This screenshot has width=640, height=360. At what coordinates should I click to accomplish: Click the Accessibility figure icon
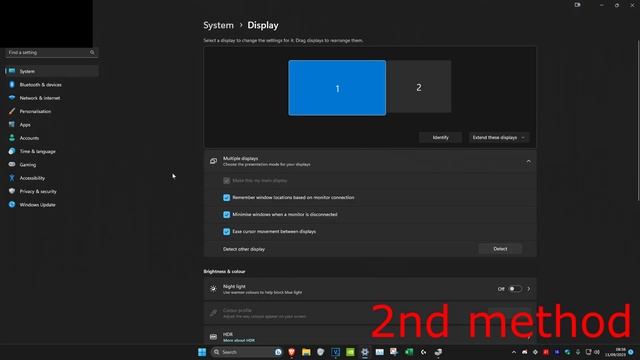pos(12,178)
